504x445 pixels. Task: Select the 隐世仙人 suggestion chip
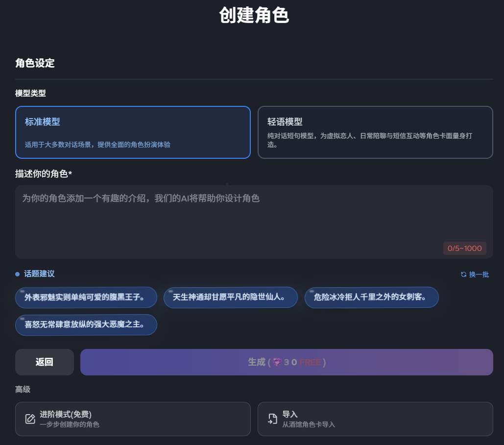point(230,297)
